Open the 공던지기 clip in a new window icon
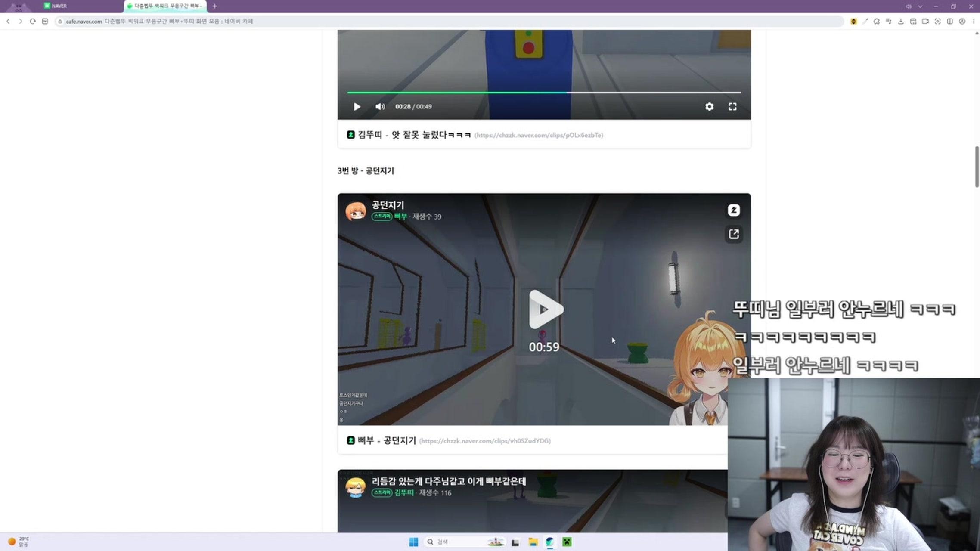Image resolution: width=980 pixels, height=551 pixels. [x=734, y=234]
